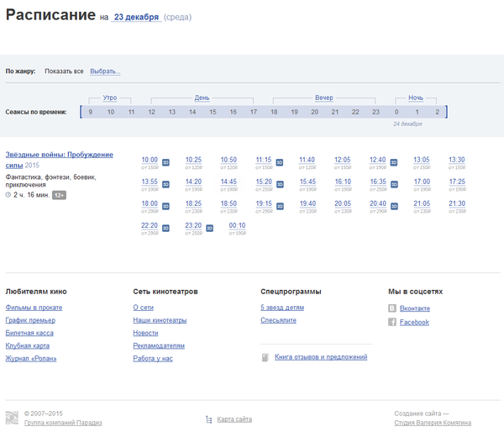Choose the 19:40 showtime
Viewport: 504px width, 432px height.
click(307, 203)
